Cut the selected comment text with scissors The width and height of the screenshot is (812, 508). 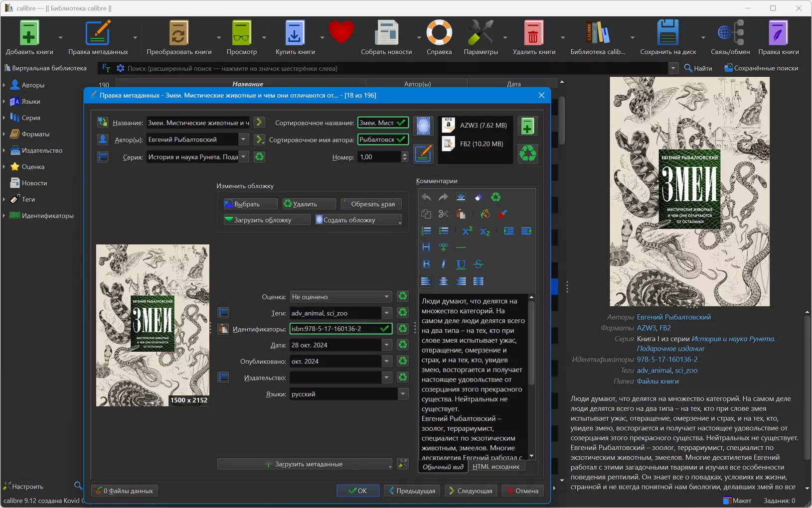443,214
